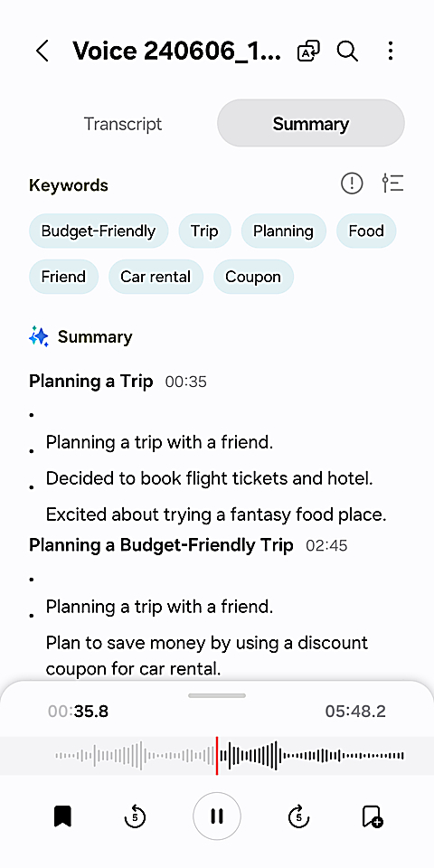
Task: Go back with the back arrow
Action: 42,52
